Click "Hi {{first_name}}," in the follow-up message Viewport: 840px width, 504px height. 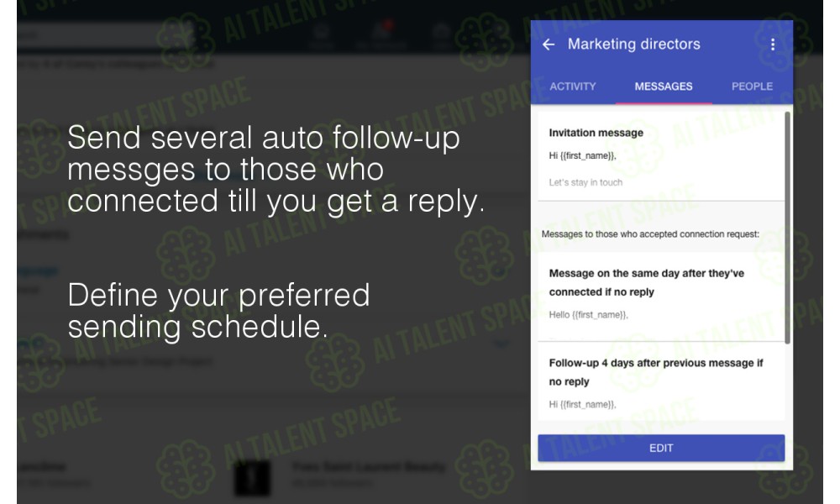pos(582,404)
